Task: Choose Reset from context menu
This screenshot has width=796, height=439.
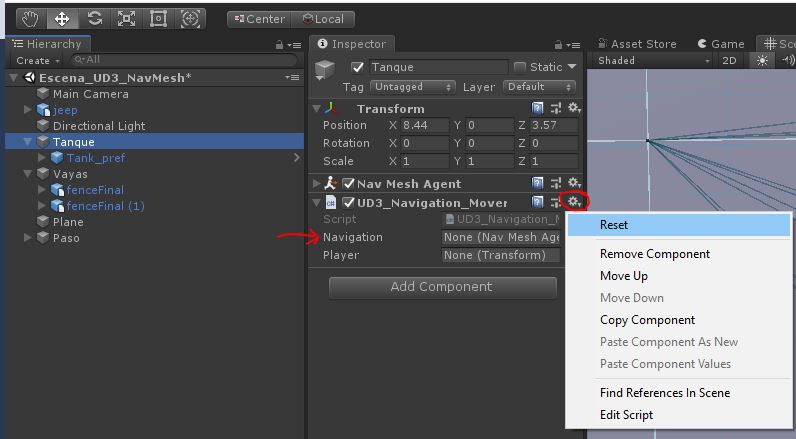Action: coord(679,225)
